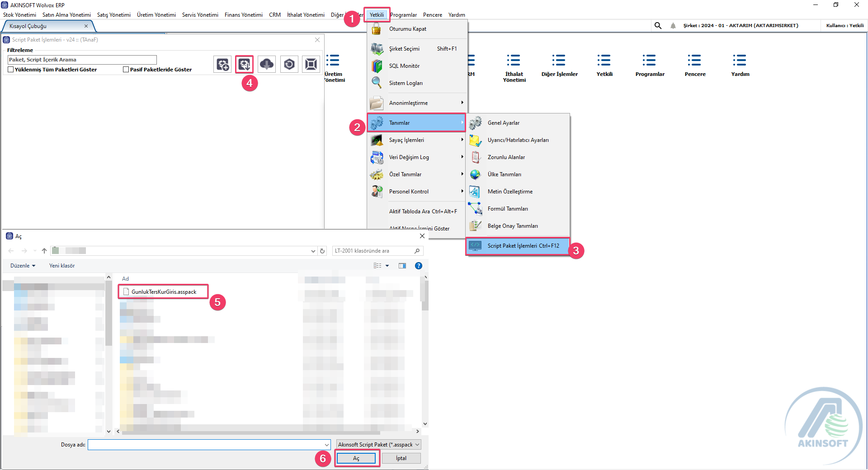Screen dimensions: 868x470
Task: Click the cloud download packages icon
Action: pyautogui.click(x=267, y=65)
